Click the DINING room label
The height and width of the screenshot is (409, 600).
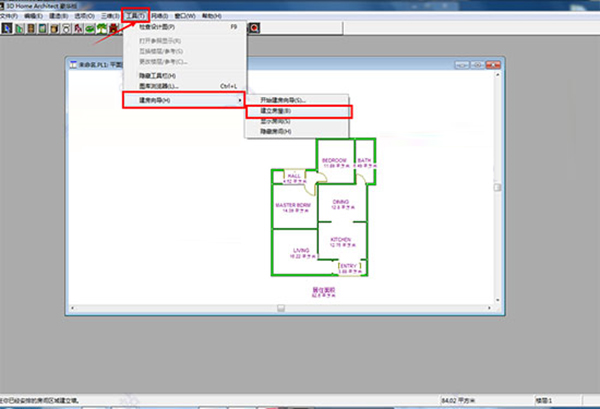(x=341, y=202)
